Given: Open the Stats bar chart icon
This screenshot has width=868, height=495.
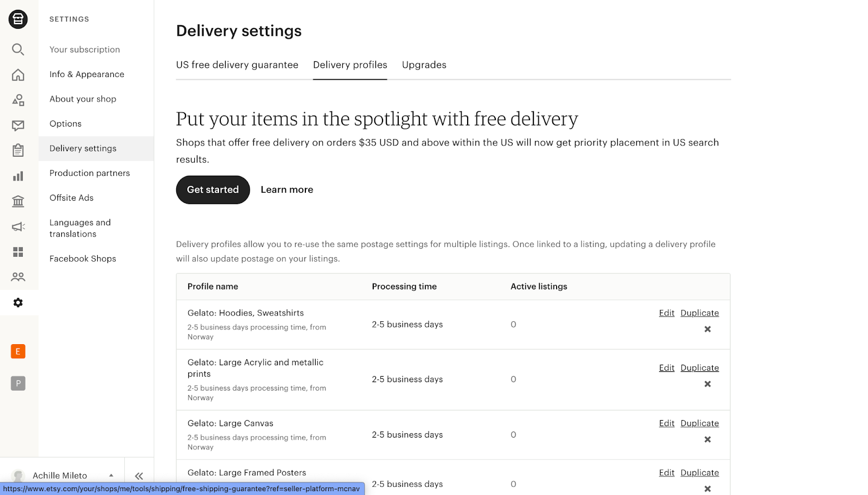Looking at the screenshot, I should point(18,176).
